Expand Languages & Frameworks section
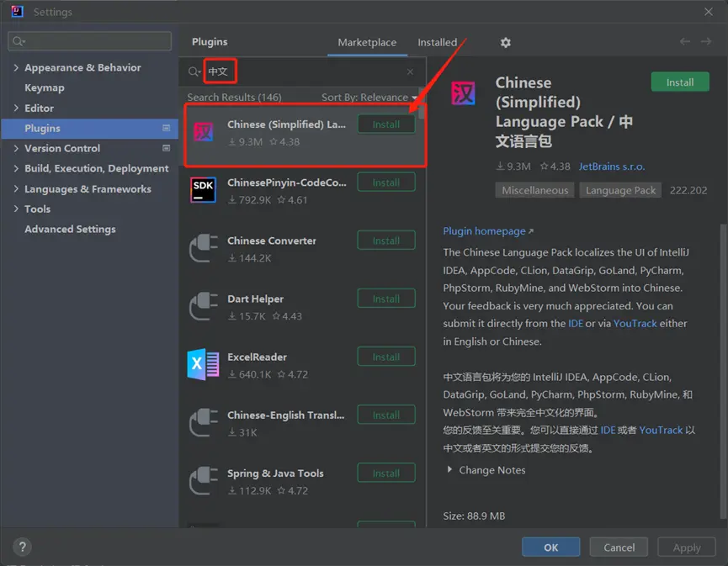The image size is (728, 566). pos(16,189)
